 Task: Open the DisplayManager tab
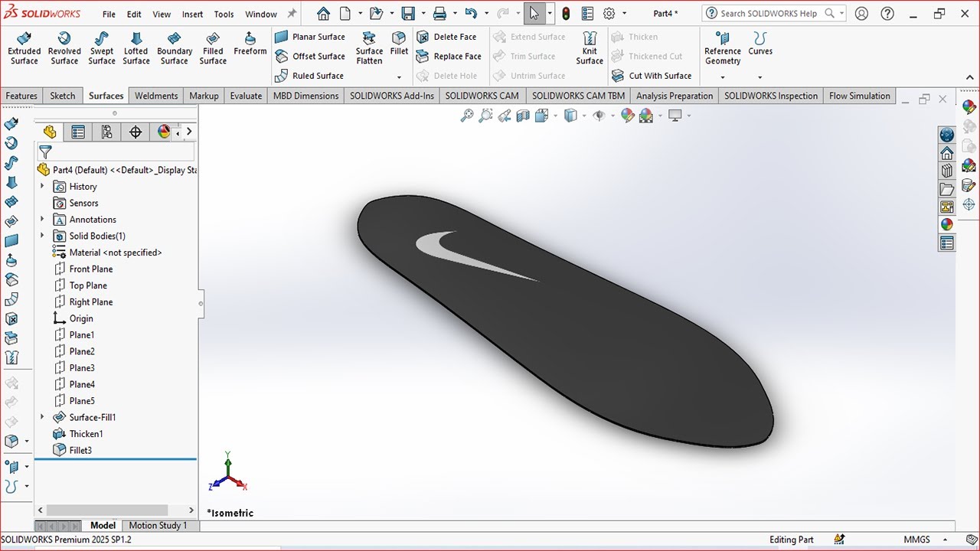pos(163,132)
